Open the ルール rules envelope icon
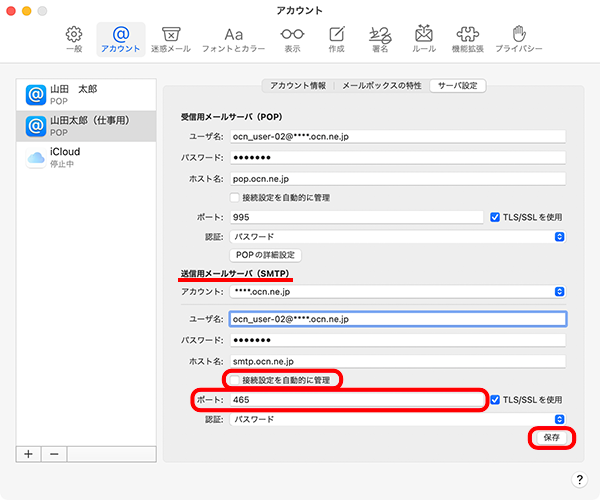This screenshot has height=500, width=600. 423,38
